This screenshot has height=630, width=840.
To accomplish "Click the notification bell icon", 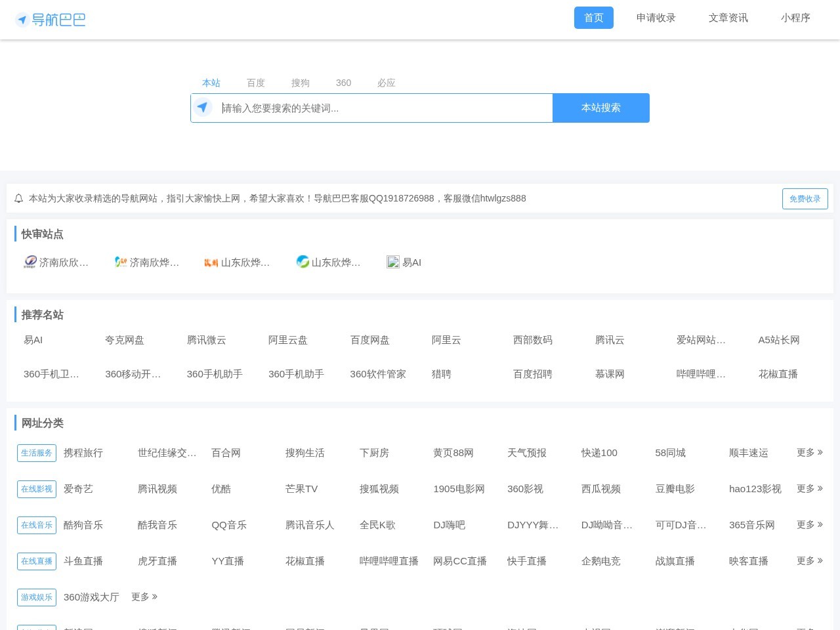I will [18, 198].
